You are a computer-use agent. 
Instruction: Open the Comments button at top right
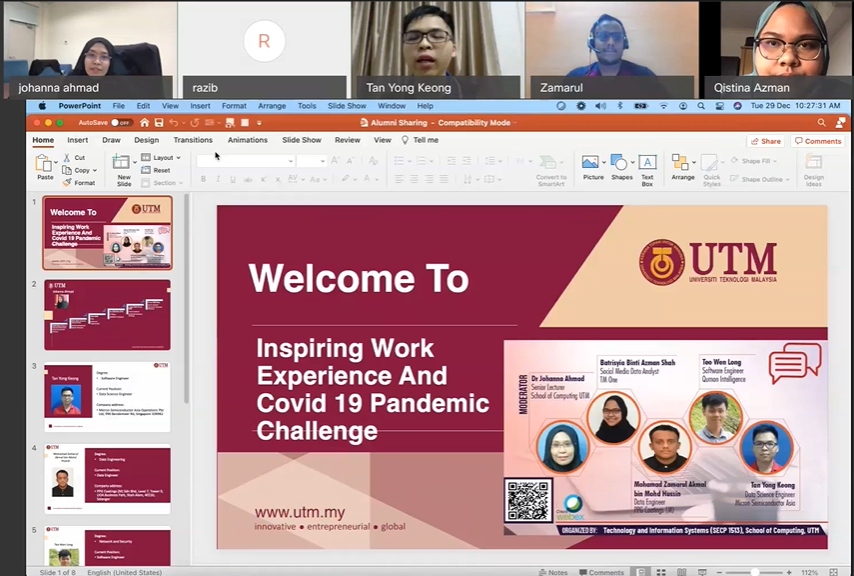point(818,141)
